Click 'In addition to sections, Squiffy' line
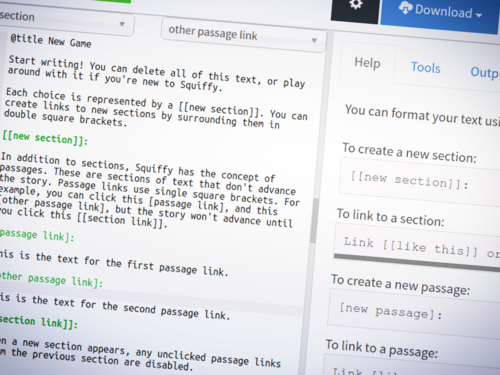This screenshot has height=375, width=500. (x=138, y=166)
